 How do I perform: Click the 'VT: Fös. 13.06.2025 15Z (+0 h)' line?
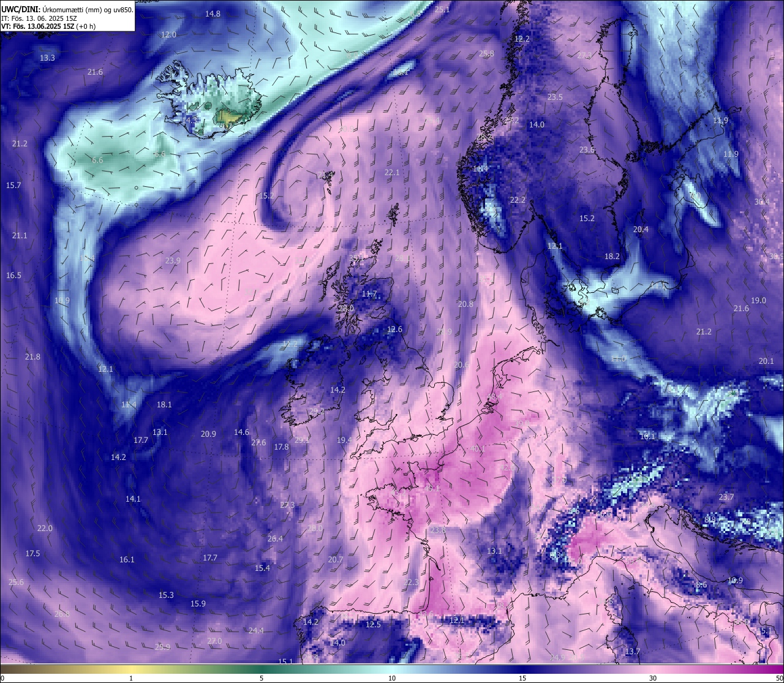click(x=48, y=26)
